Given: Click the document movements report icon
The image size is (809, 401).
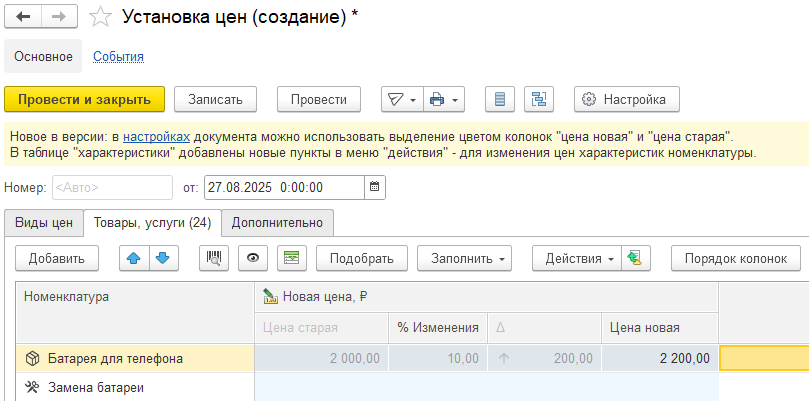Looking at the screenshot, I should coord(500,99).
